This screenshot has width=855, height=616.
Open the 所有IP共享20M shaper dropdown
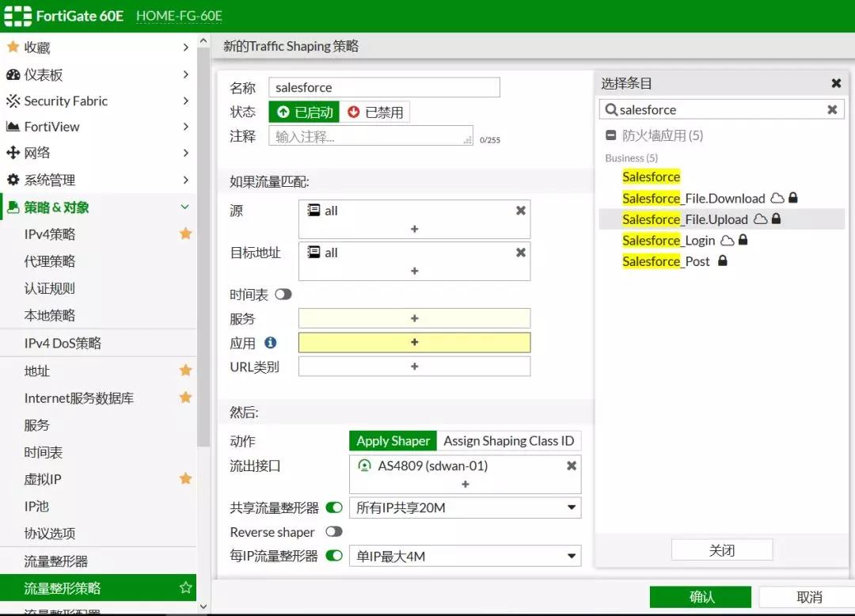(x=465, y=508)
